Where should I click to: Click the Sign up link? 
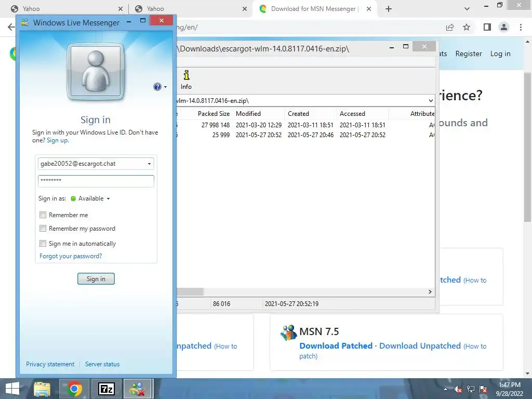point(58,140)
